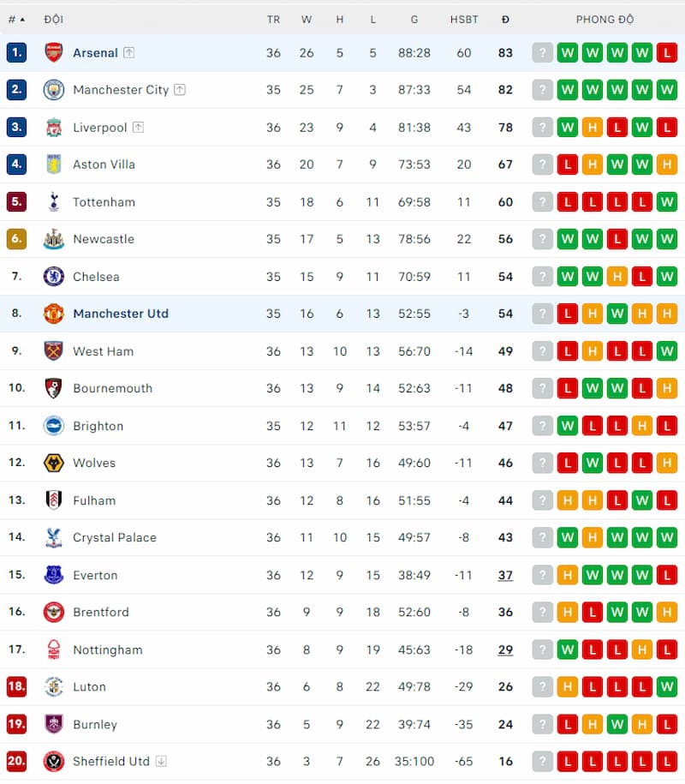Select the Wolves club crest
The image size is (685, 784).
point(53,463)
